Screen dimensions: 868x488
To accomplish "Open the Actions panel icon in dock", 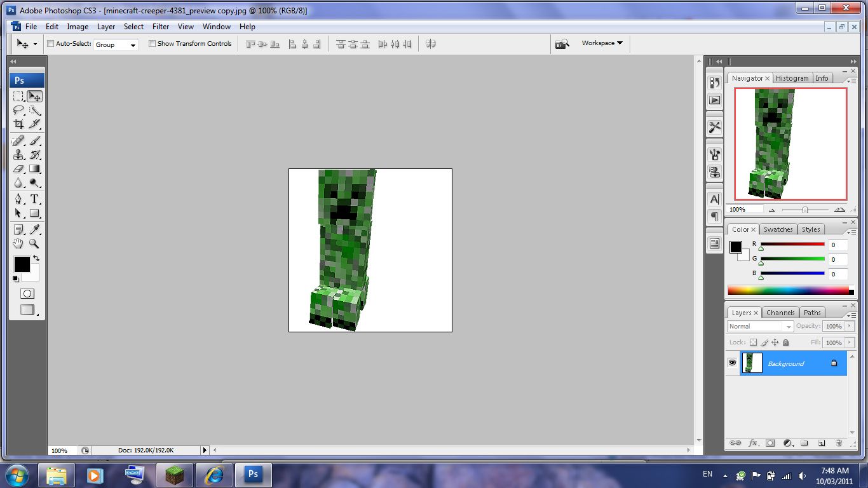I will [715, 100].
